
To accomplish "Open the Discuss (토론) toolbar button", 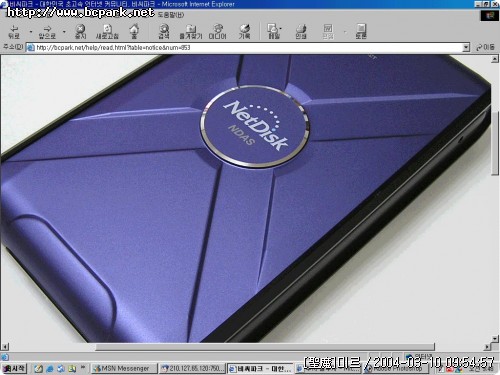I will point(361,32).
